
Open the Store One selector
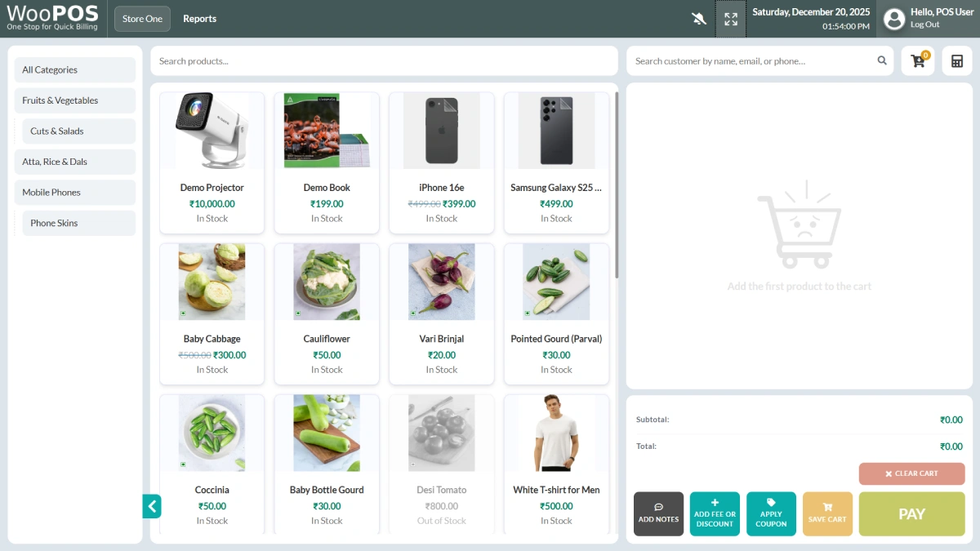tap(142, 19)
